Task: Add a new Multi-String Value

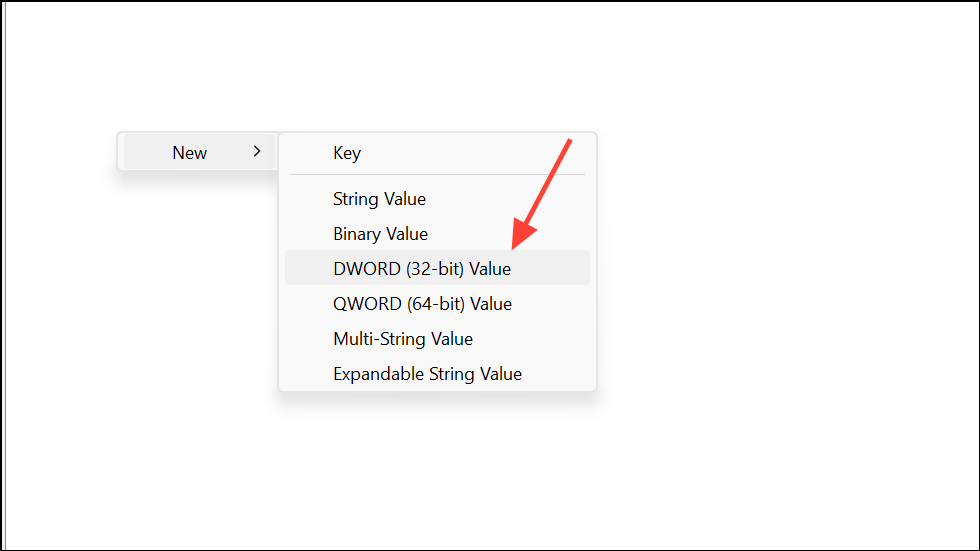Action: 402,339
